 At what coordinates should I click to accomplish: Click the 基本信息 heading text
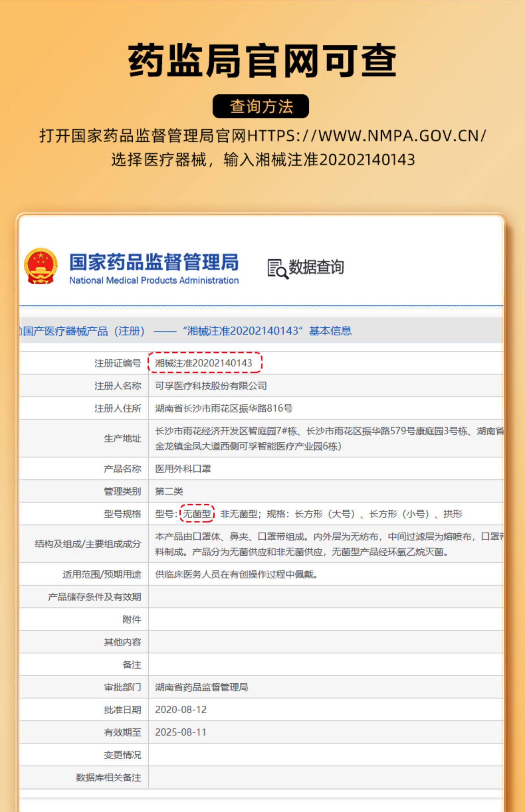(330, 331)
